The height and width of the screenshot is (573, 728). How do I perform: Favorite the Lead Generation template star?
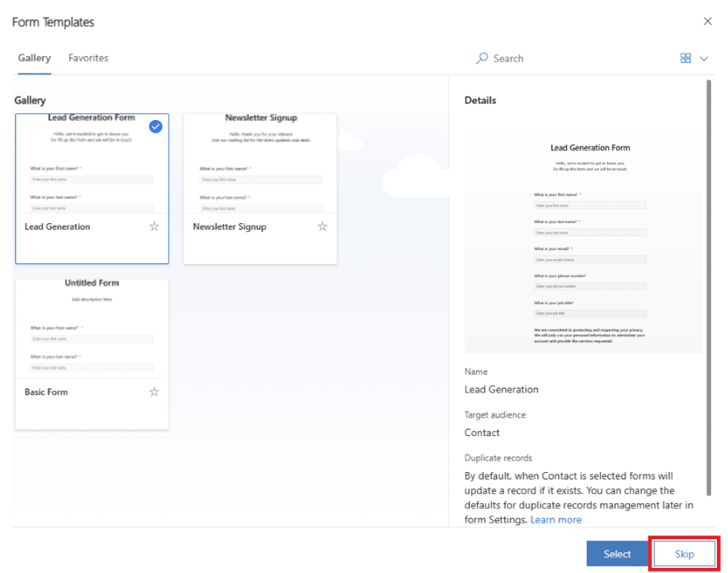(154, 227)
